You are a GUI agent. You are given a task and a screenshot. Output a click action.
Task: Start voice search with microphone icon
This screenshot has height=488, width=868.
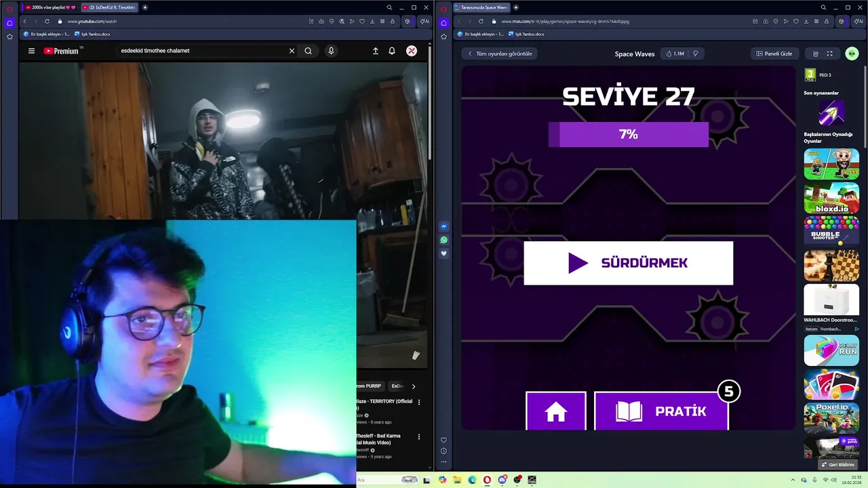point(331,51)
